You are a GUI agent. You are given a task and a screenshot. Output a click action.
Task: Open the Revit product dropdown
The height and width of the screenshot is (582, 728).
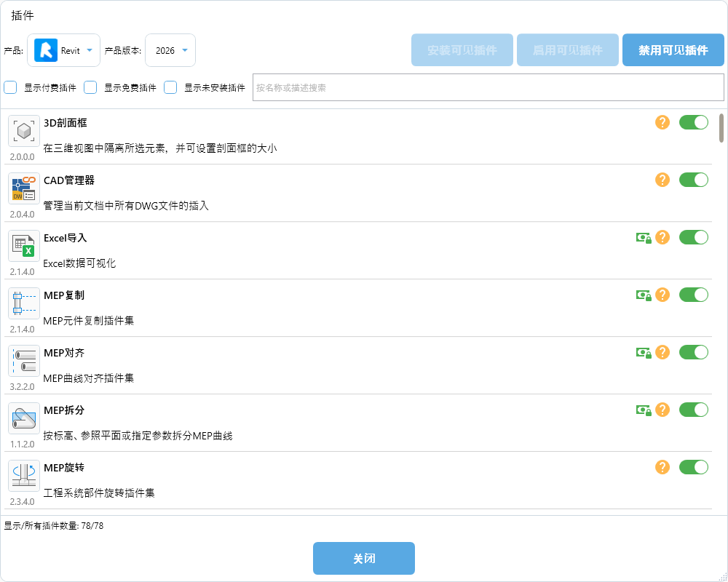pyautogui.click(x=64, y=50)
